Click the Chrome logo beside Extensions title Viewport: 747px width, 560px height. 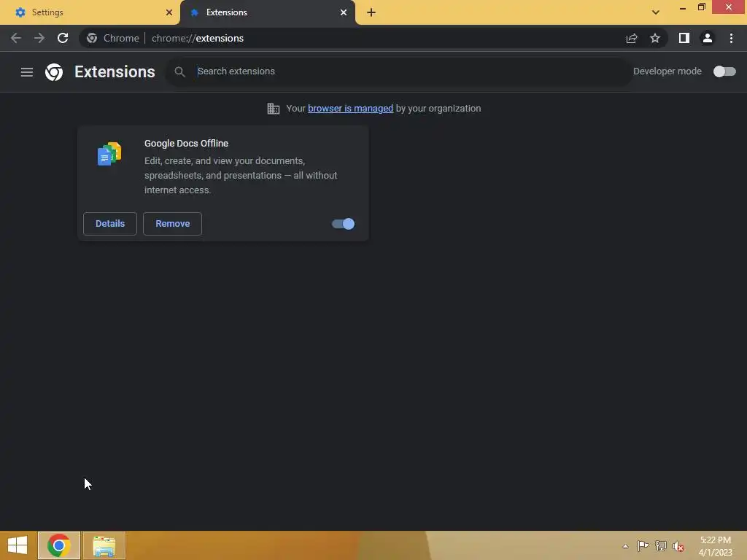54,72
